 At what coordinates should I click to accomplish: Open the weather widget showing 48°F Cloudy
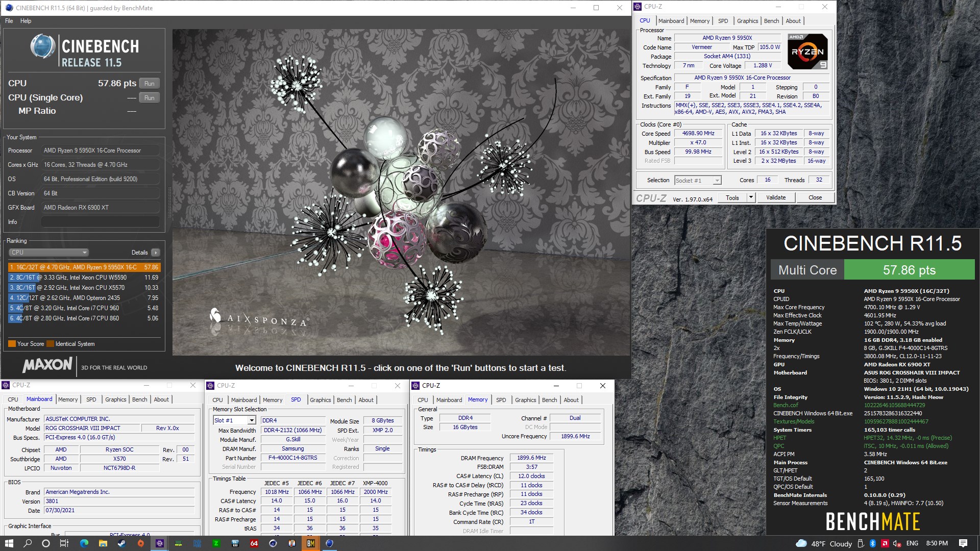(824, 543)
